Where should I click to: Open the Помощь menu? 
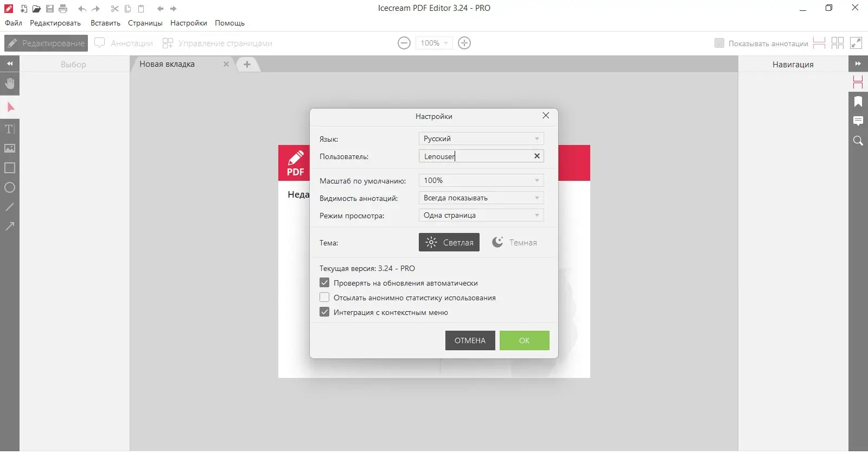click(x=229, y=23)
